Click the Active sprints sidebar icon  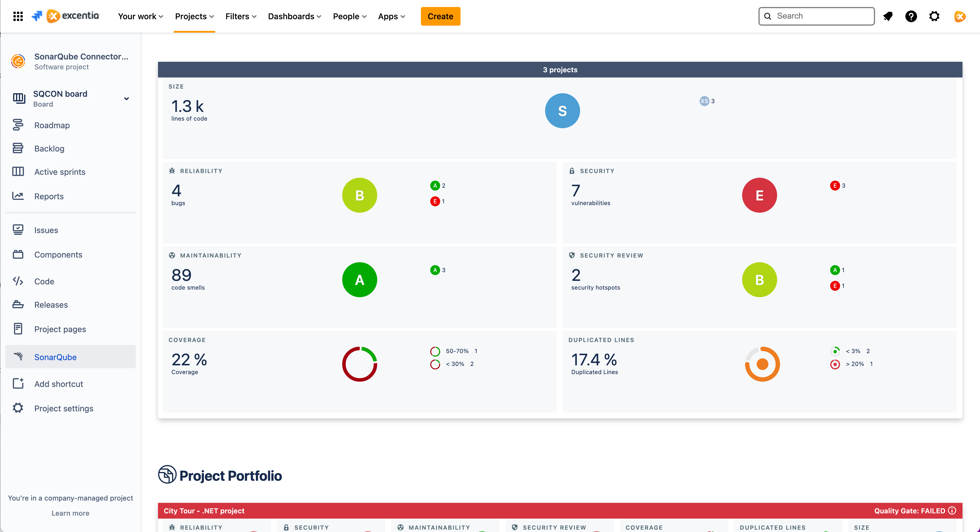pyautogui.click(x=18, y=172)
